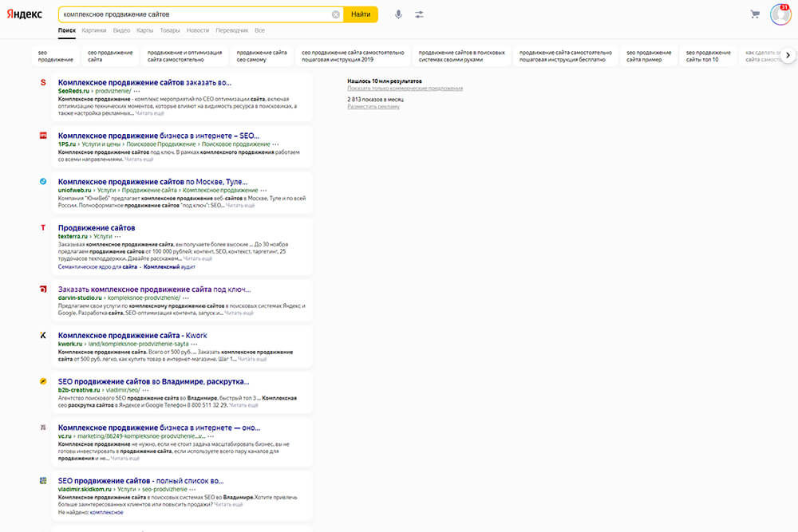Open 'Комплексное продвижение сайтов заказать во...' result

[144, 82]
